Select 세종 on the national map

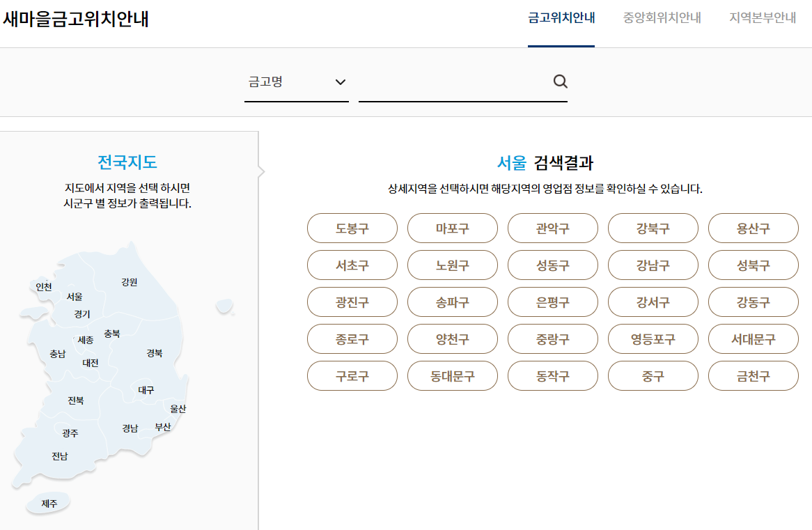pyautogui.click(x=86, y=341)
